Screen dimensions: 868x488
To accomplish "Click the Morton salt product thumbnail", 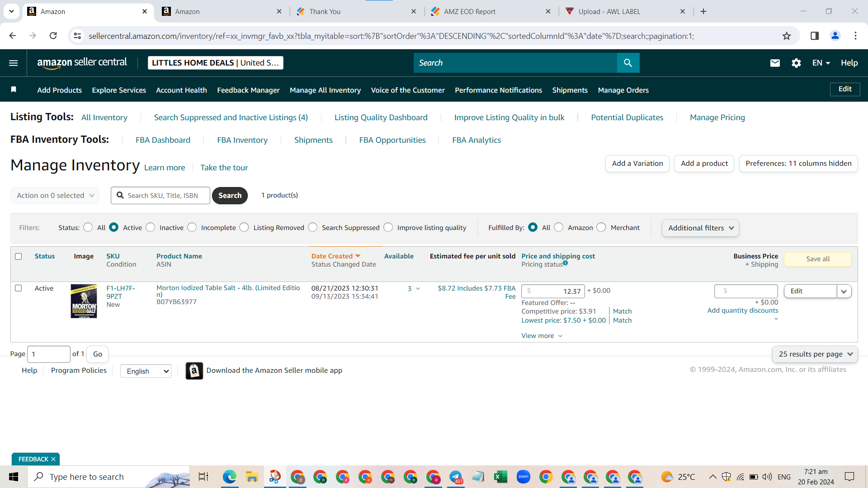I will point(84,301).
